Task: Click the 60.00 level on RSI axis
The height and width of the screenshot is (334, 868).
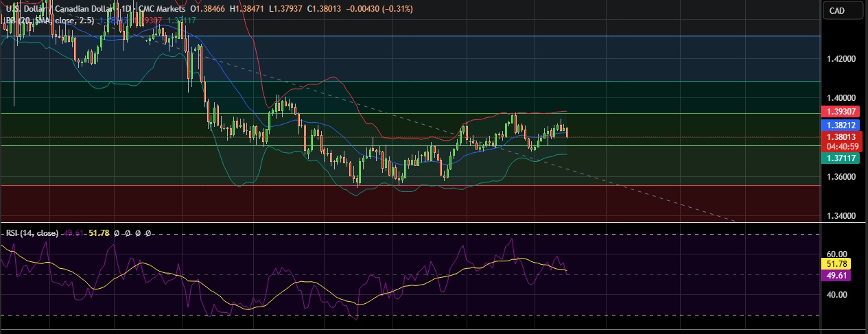Action: point(836,254)
